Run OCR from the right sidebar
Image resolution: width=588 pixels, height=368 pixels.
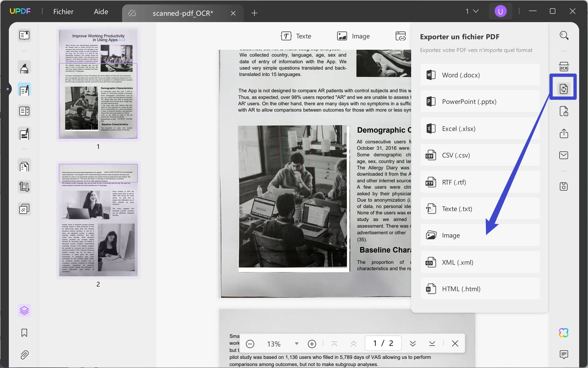click(564, 66)
